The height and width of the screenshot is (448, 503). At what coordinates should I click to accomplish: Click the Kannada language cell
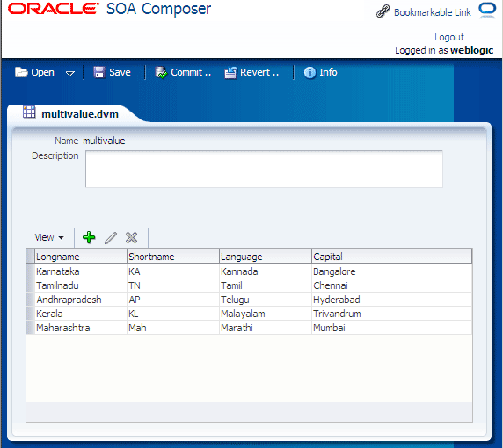click(x=266, y=271)
